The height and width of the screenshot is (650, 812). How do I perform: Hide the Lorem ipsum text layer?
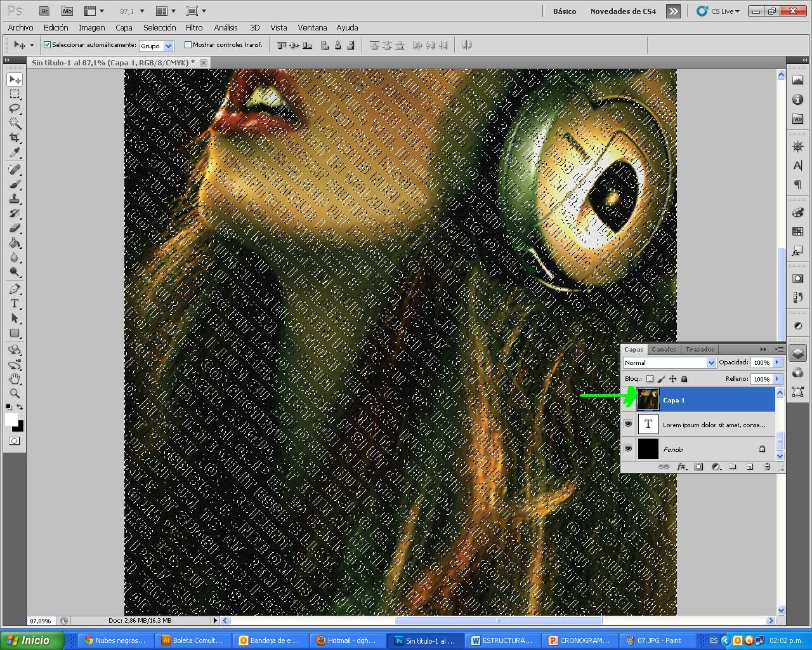coord(628,424)
